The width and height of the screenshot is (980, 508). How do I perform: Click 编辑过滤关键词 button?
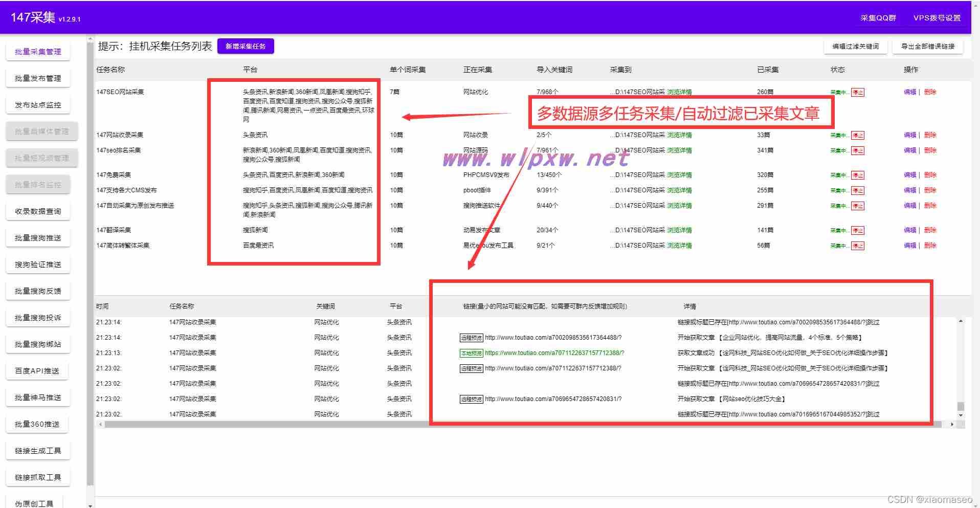pos(855,46)
